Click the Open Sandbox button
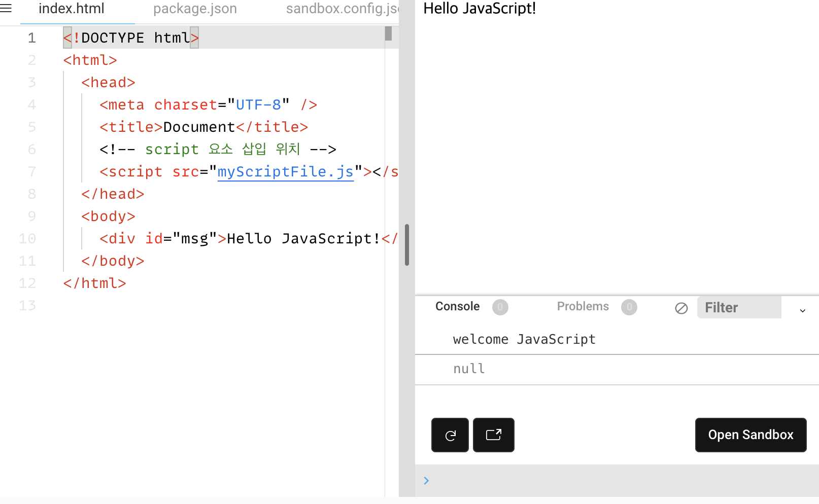Viewport: 819px width, 504px height. (x=750, y=435)
